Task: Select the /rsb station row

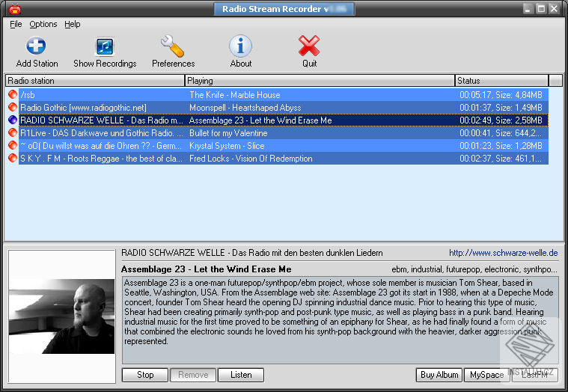Action: click(x=284, y=95)
